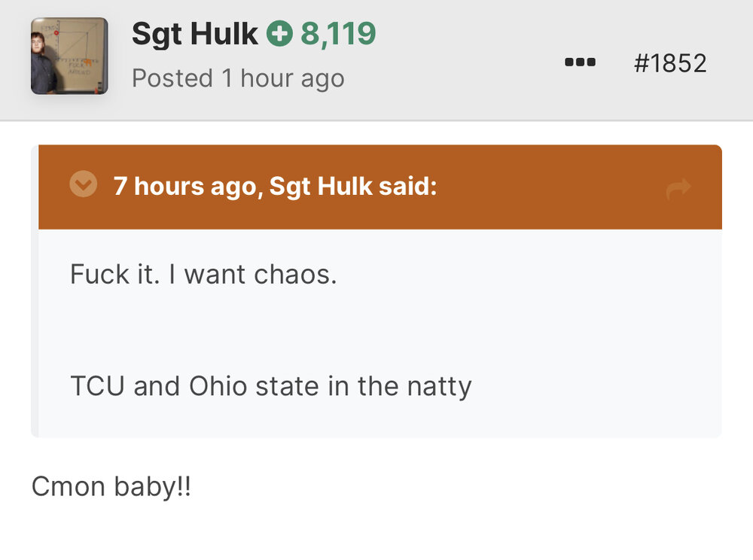Click "Sgt Hulk said:" in the quote header
This screenshot has width=753, height=560.
[352, 186]
